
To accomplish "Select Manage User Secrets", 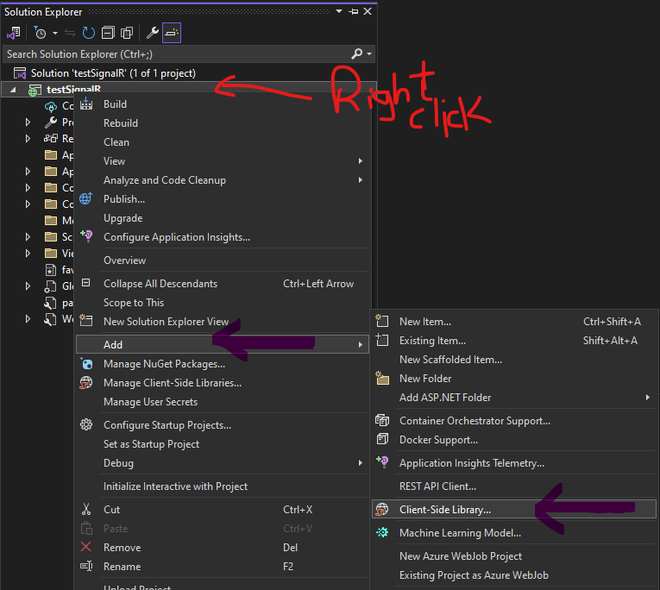I will tap(222, 402).
